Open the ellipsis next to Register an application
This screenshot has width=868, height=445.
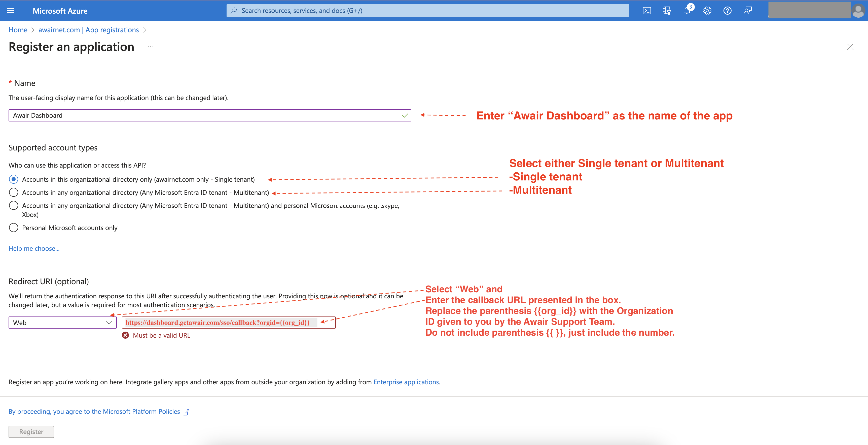(x=150, y=47)
